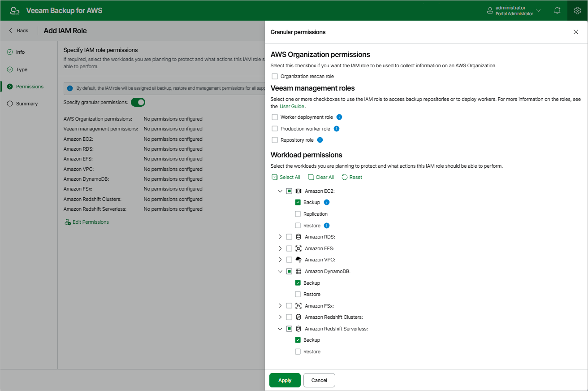Check the Amazon RDS workload checkbox
Image resolution: width=588 pixels, height=391 pixels.
[289, 237]
